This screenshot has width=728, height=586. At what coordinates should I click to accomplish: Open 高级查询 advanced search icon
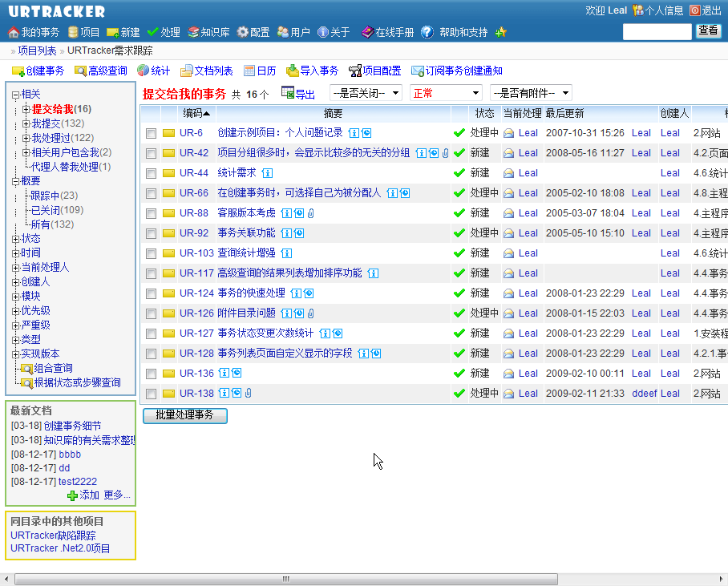tap(81, 71)
